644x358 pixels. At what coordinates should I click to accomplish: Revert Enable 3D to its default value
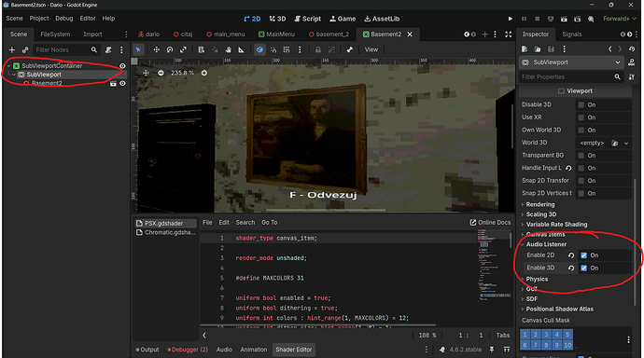(571, 268)
